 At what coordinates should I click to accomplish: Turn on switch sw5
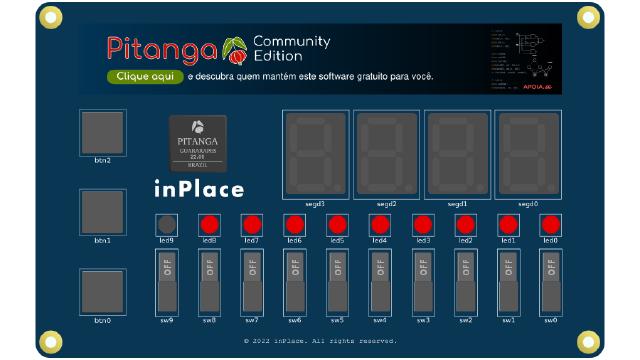point(337,282)
